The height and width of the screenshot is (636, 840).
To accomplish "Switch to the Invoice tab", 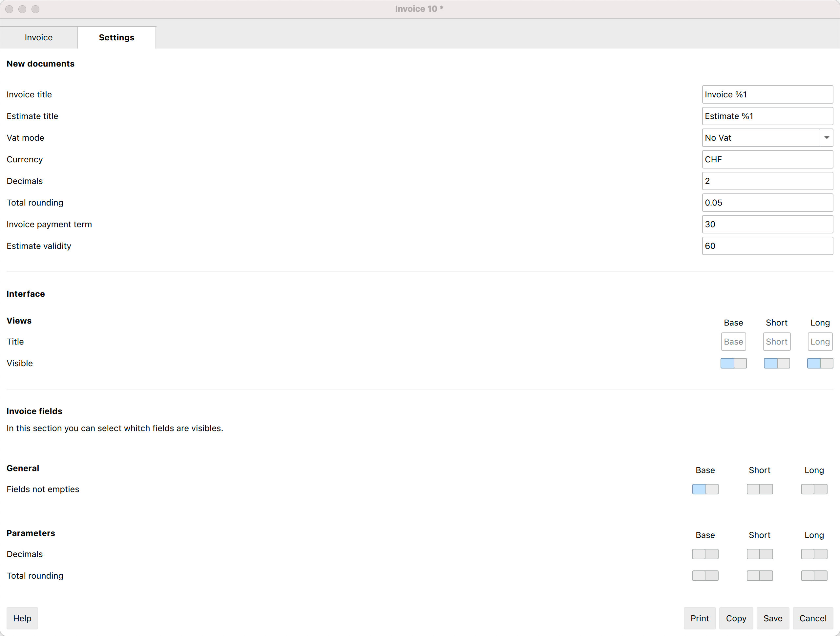I will [38, 37].
